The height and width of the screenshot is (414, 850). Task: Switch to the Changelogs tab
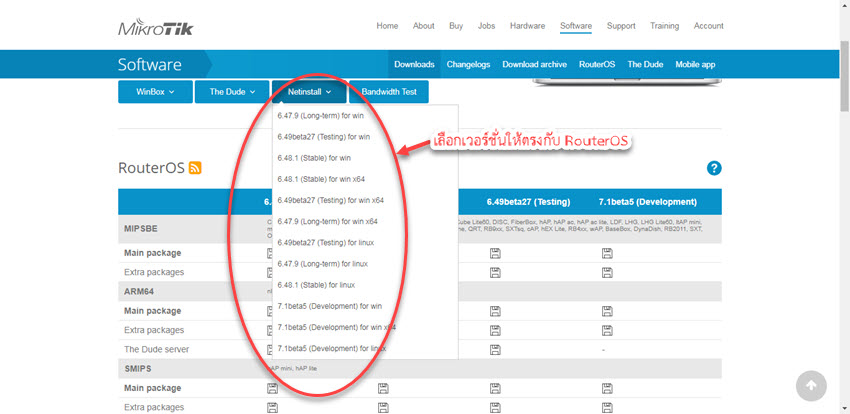click(x=468, y=64)
